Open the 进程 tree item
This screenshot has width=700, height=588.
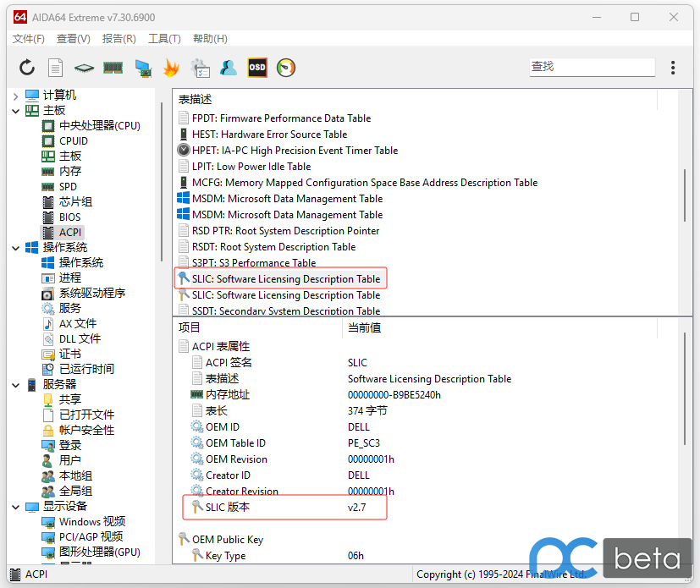(x=62, y=278)
